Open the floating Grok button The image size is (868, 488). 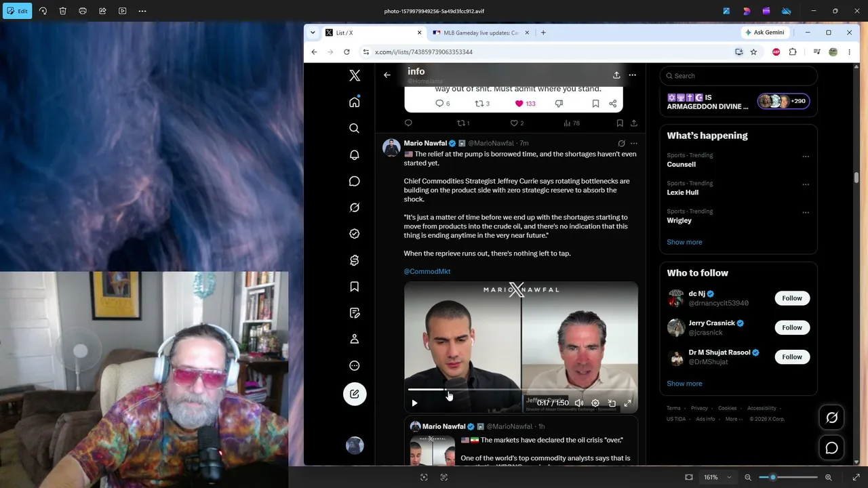click(832, 418)
